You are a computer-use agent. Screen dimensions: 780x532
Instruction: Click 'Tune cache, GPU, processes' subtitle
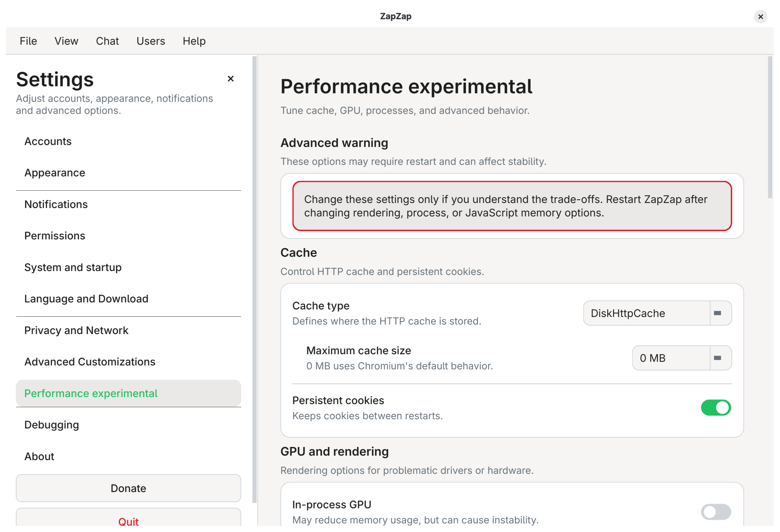405,110
